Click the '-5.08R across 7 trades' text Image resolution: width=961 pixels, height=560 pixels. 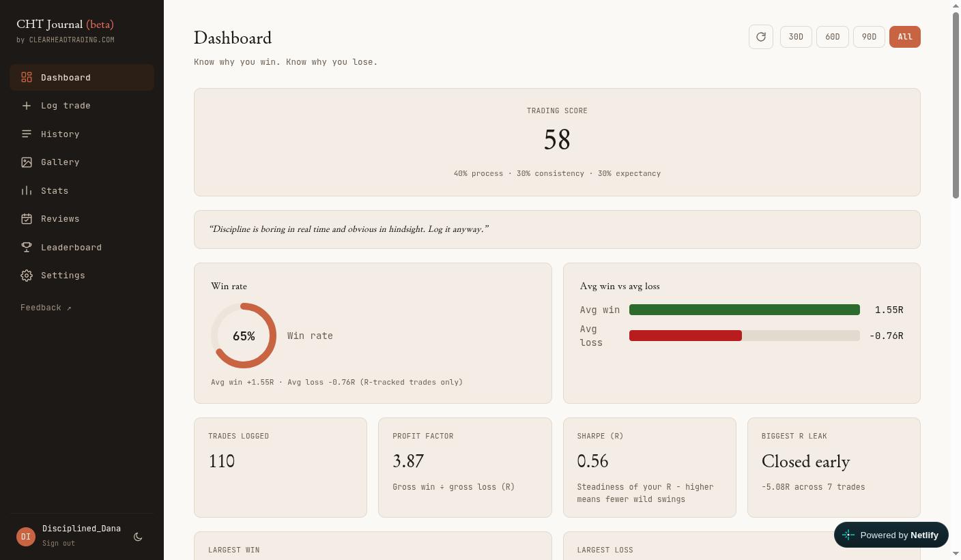pos(813,487)
